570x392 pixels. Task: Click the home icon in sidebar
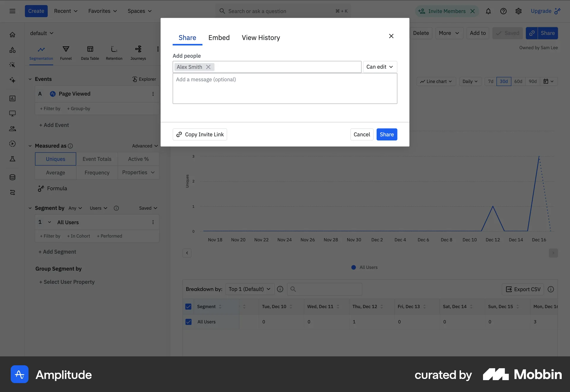tap(12, 35)
